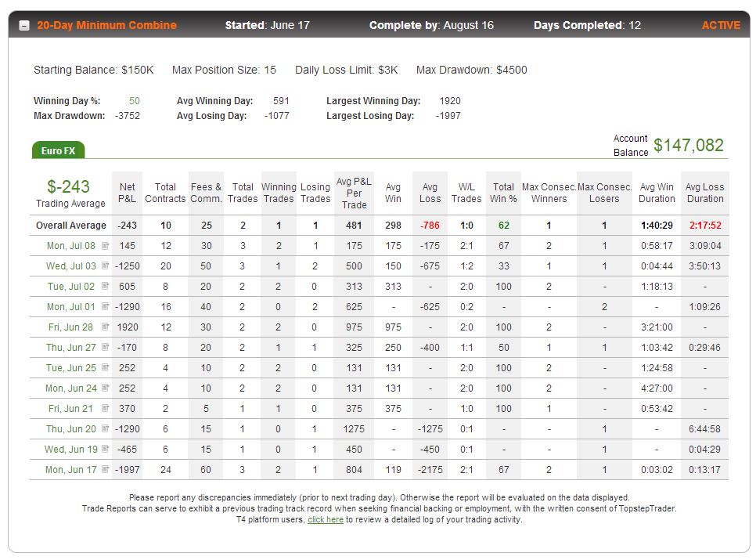Click the $147,082 account balance value
Viewport: 756px width, 560px height.
point(689,145)
